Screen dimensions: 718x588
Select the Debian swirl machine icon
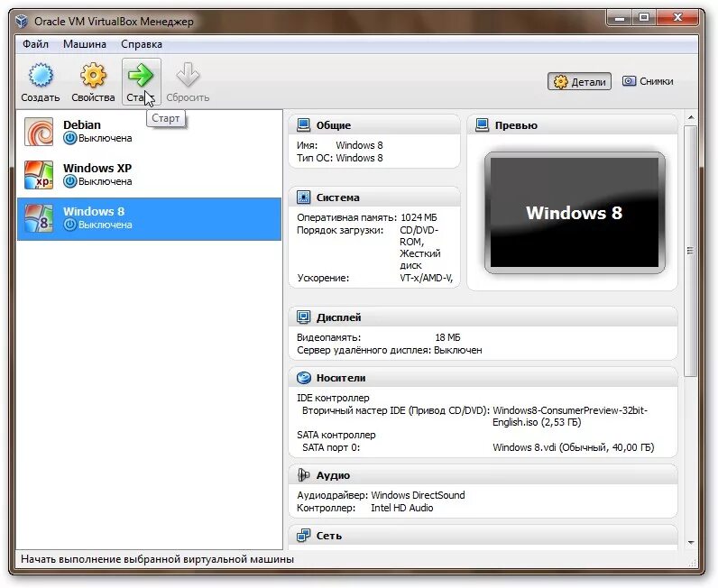point(39,132)
